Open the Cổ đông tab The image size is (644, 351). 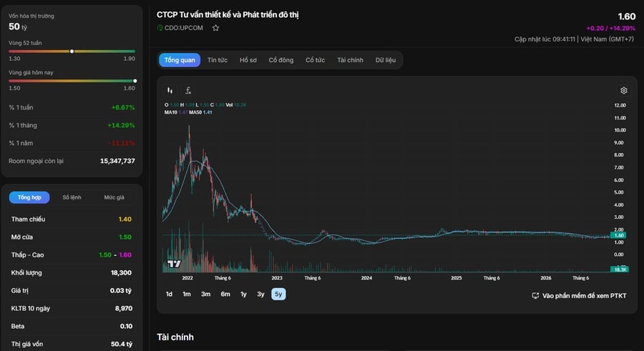[281, 60]
